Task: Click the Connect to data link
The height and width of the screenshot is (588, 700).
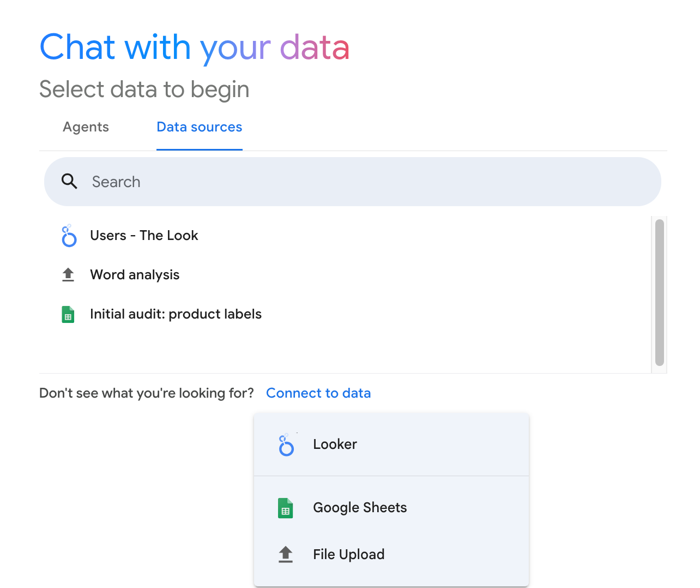Action: tap(318, 393)
